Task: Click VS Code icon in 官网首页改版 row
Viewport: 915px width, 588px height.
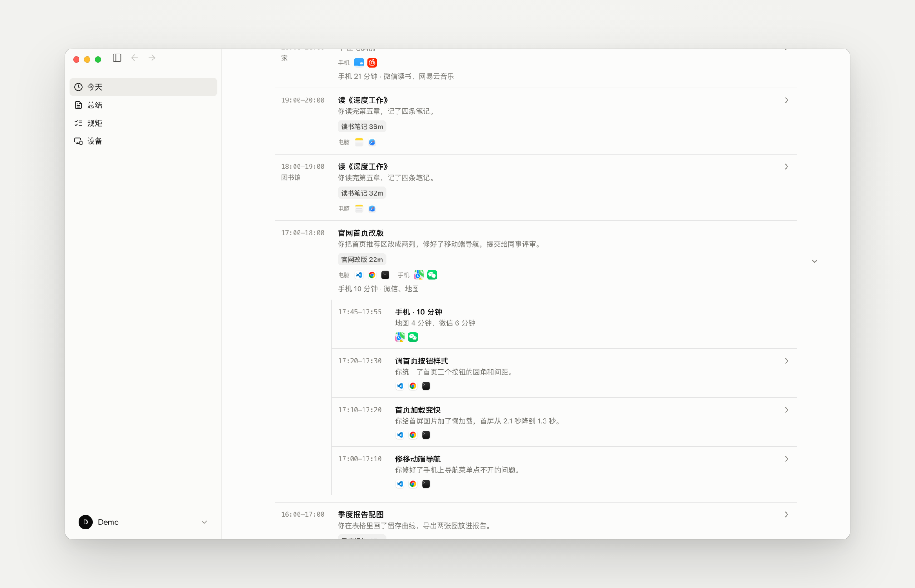Action: pyautogui.click(x=359, y=275)
